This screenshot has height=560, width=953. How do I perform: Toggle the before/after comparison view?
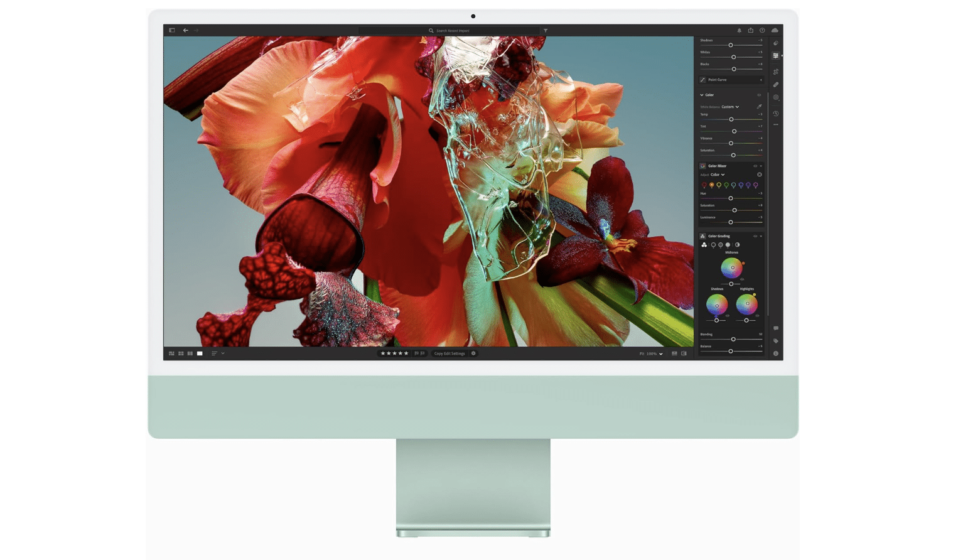[x=684, y=353]
